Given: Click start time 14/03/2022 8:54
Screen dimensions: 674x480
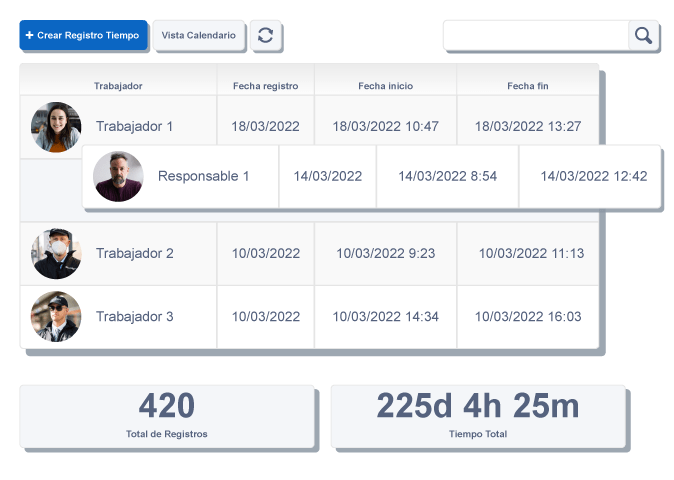Looking at the screenshot, I should (x=447, y=176).
